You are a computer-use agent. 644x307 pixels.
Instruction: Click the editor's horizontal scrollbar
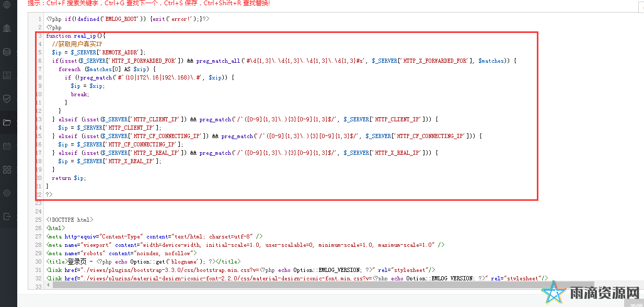(x=314, y=287)
